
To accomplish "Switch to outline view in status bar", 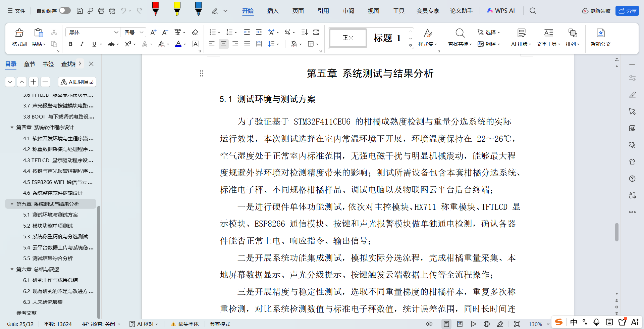I will tap(460, 324).
